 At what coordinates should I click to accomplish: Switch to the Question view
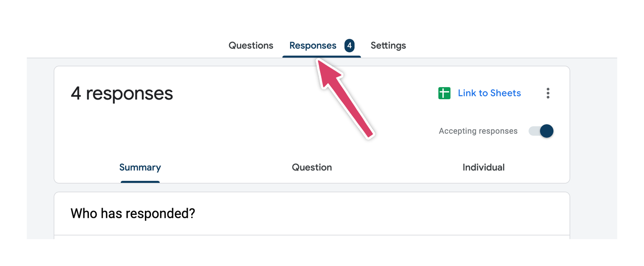coord(312,167)
